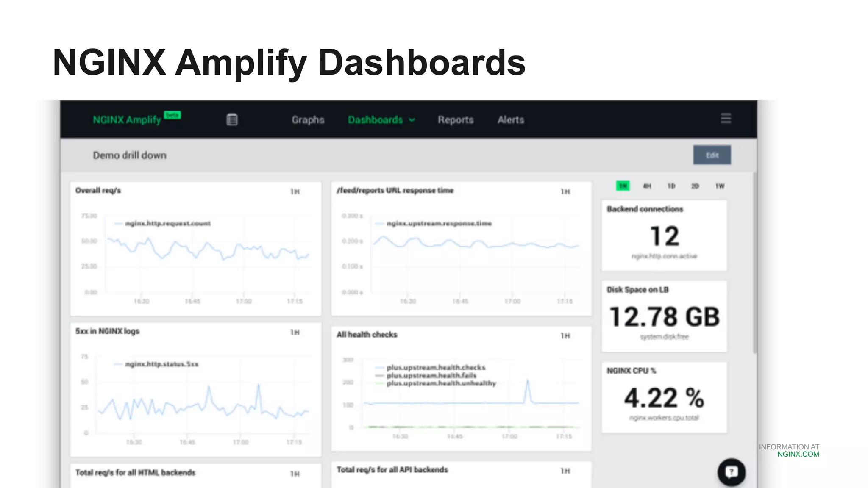
Task: Toggle nginx.upstream.response.time legend entry
Action: point(434,224)
